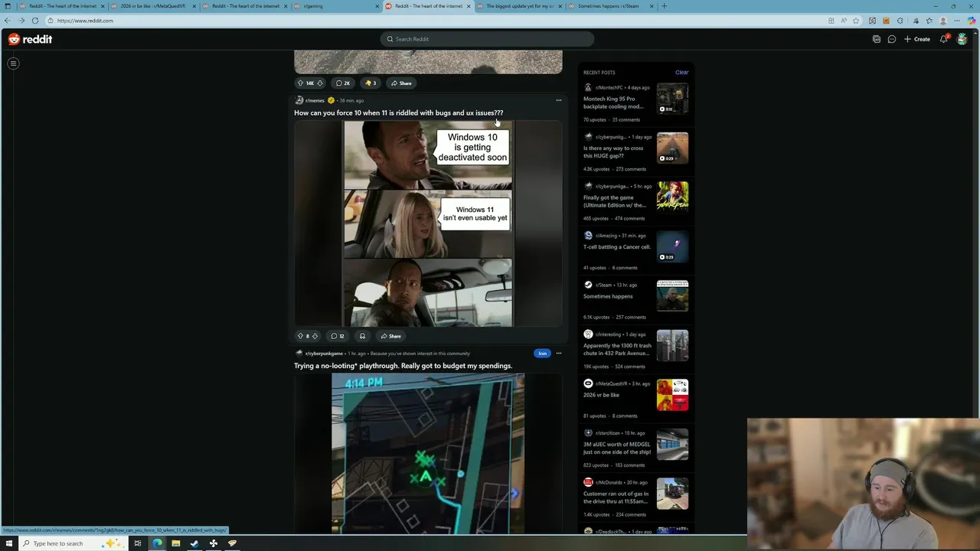The width and height of the screenshot is (980, 551).
Task: Open recent post about crossing HUGE gap
Action: click(614, 152)
